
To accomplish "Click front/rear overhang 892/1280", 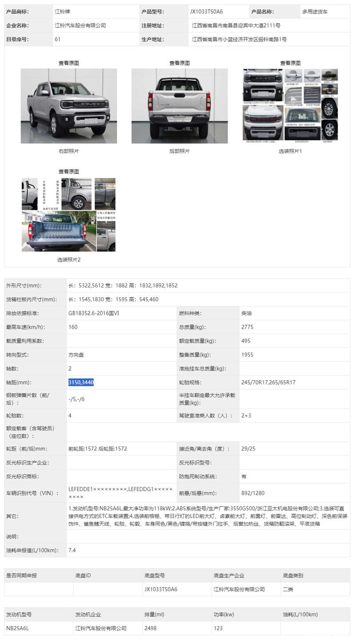I will tap(253, 493).
